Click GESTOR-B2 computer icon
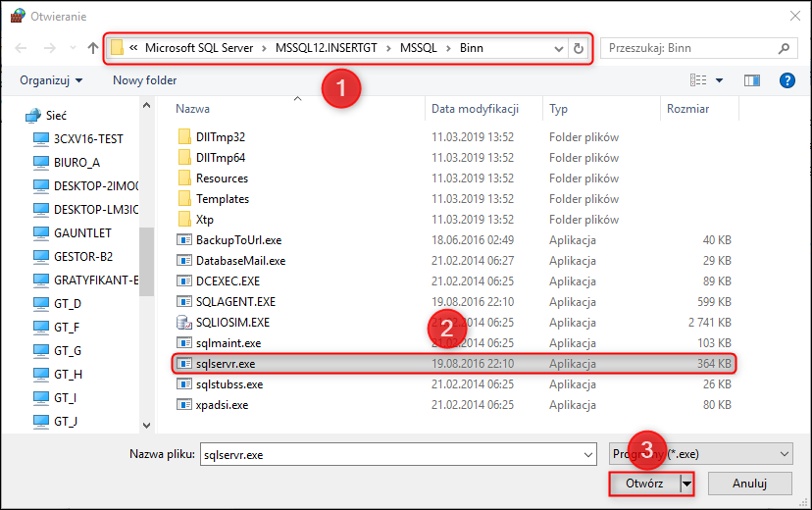 click(41, 256)
